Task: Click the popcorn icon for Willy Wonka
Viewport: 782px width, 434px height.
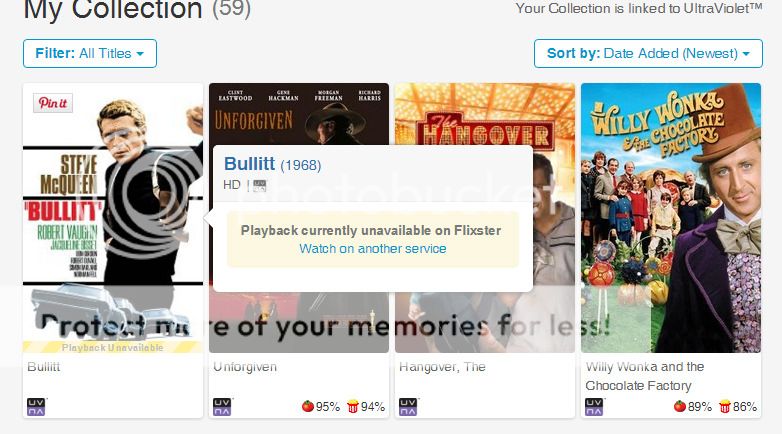Action: pyautogui.click(x=725, y=407)
